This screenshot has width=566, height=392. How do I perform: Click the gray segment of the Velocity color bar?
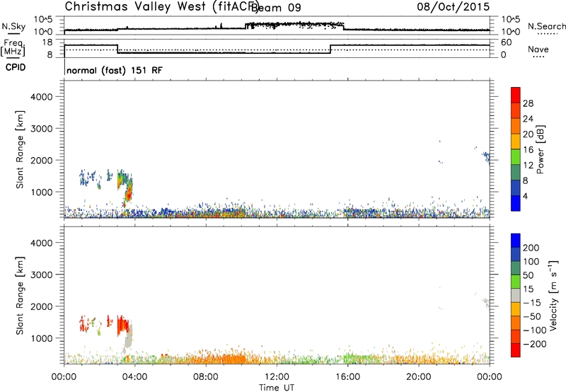(516, 295)
